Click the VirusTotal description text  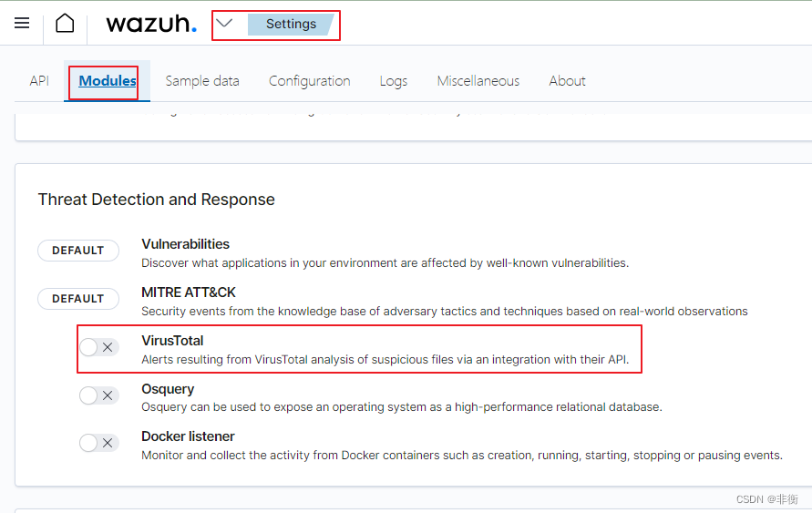click(x=385, y=359)
